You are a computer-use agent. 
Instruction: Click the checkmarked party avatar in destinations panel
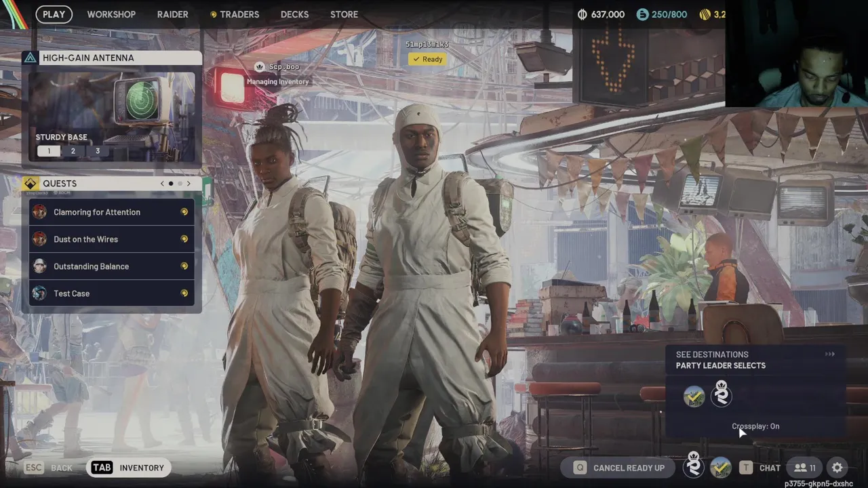coord(694,396)
